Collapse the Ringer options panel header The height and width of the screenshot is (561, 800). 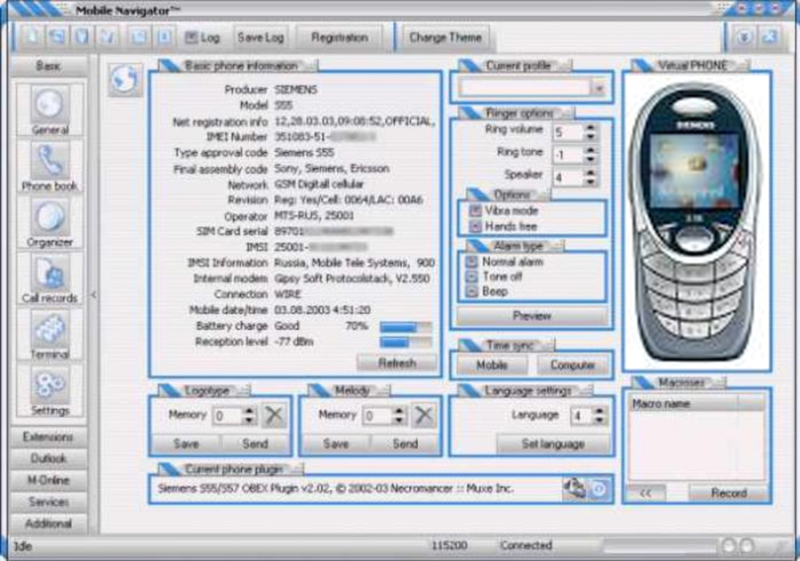(x=517, y=113)
